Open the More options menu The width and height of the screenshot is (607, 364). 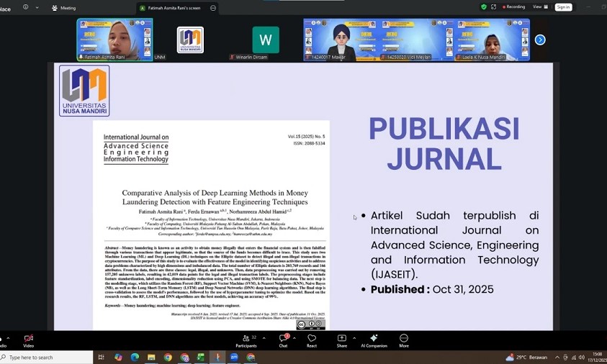pyautogui.click(x=403, y=340)
